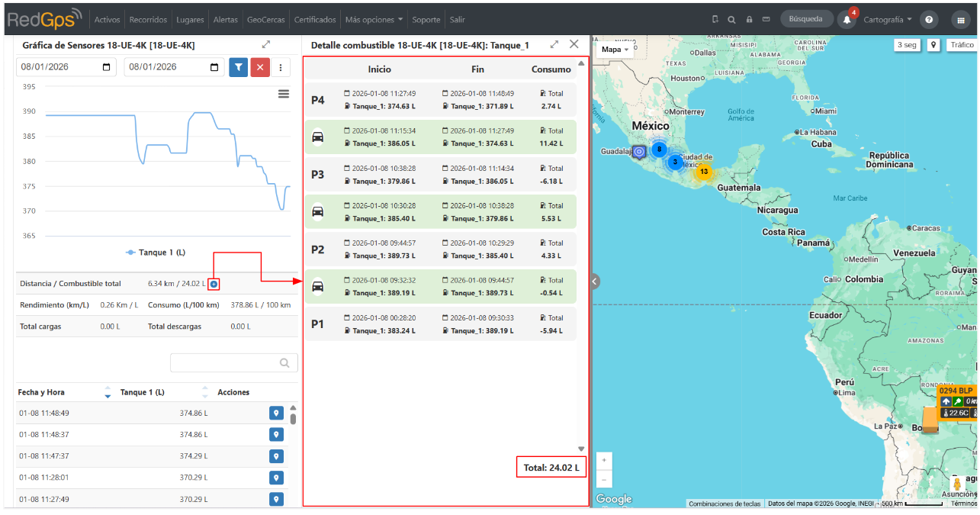Toggle the Tráfico layer on the map

point(962,45)
